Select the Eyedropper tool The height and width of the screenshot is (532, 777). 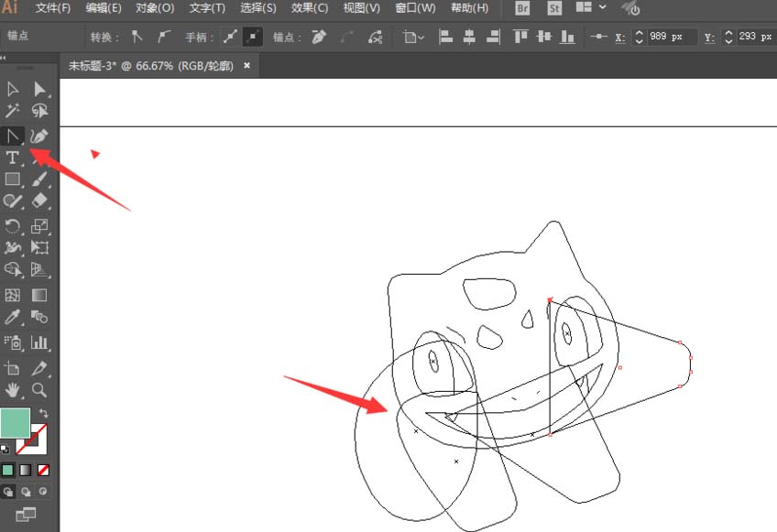click(x=13, y=317)
